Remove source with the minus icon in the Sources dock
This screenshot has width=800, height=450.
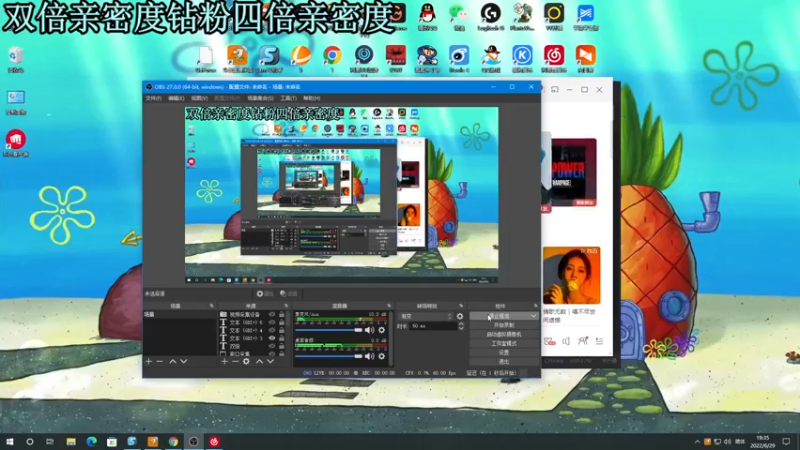pos(235,361)
